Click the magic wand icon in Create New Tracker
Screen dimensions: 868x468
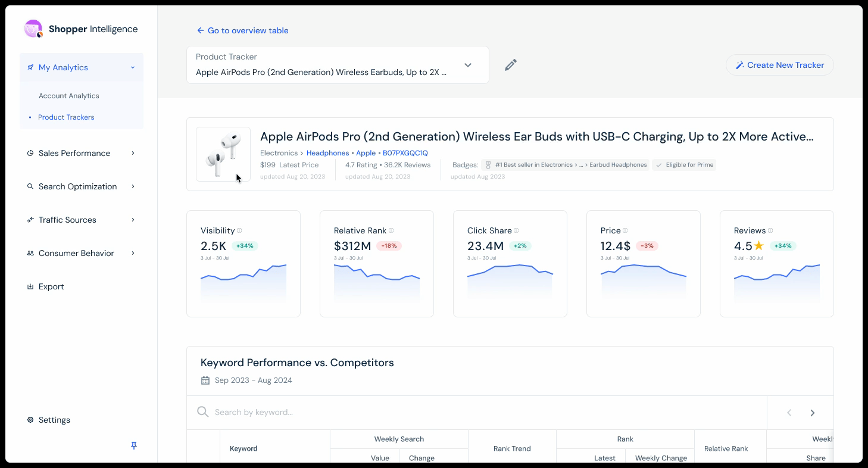click(740, 65)
